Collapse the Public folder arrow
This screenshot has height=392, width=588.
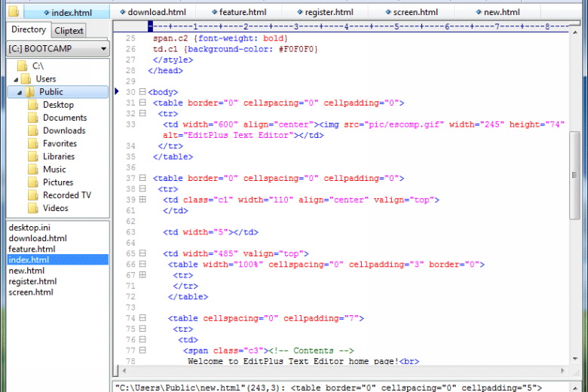point(20,92)
